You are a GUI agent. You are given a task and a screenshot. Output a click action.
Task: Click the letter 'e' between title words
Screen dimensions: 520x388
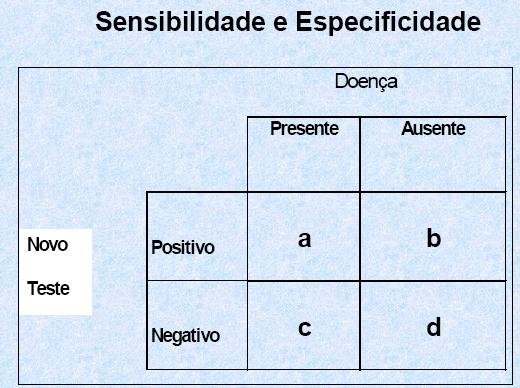280,24
